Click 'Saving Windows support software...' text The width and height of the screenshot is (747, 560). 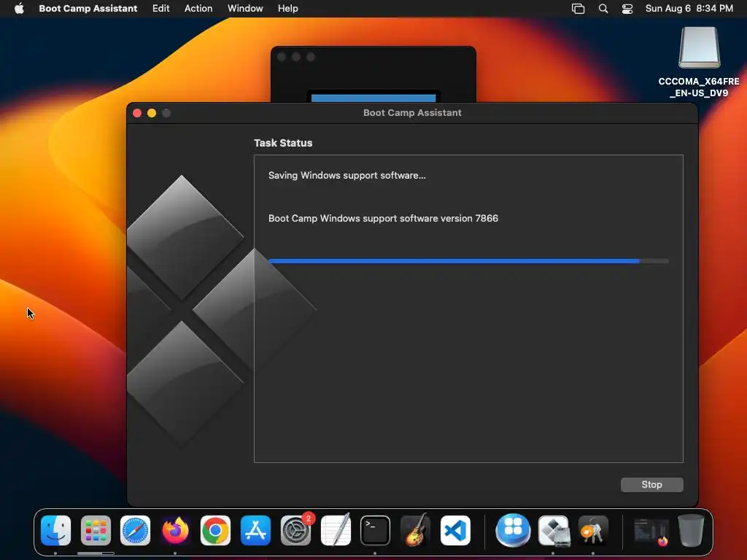click(347, 175)
